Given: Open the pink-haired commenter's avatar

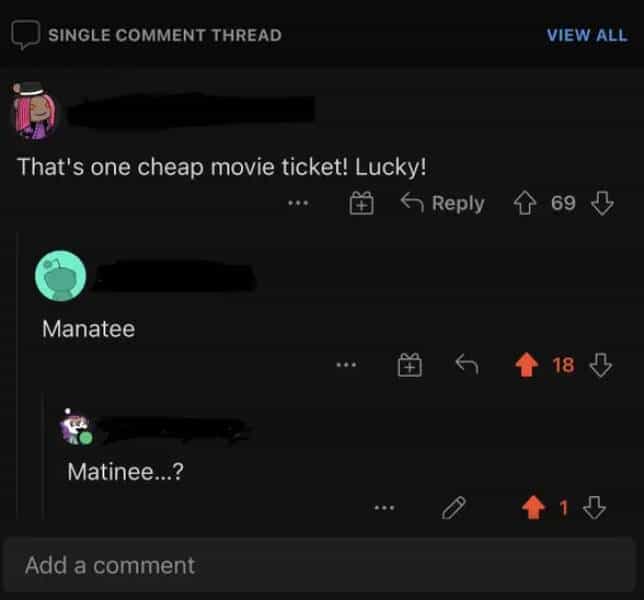Looking at the screenshot, I should click(x=34, y=110).
